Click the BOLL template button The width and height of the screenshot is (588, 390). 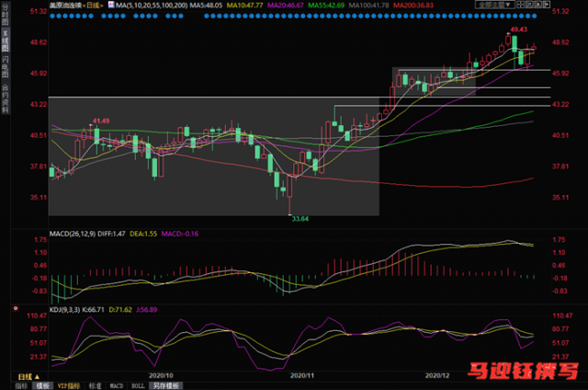click(x=138, y=386)
